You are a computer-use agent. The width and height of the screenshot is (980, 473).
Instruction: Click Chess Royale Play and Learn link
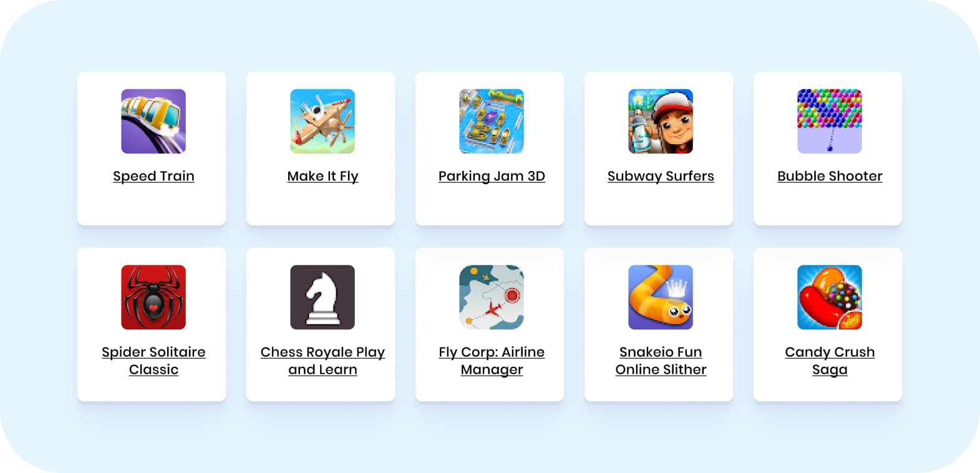tap(323, 361)
